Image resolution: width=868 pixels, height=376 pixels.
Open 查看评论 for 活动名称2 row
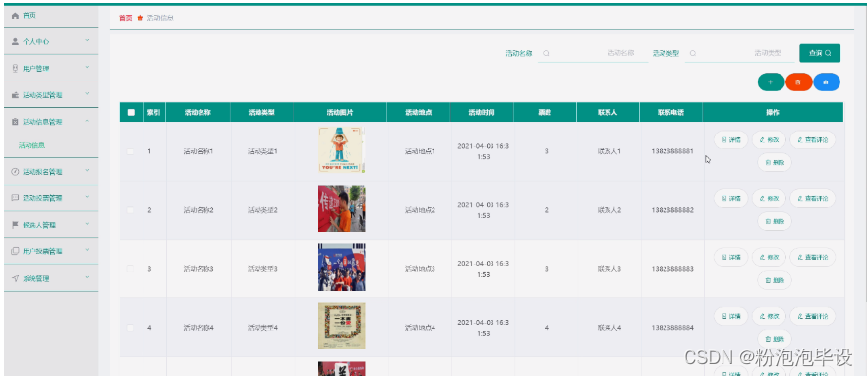coord(812,198)
